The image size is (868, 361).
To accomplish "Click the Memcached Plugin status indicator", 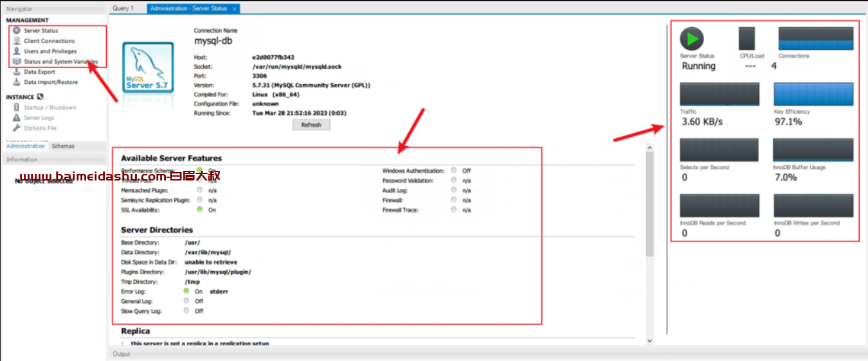I will pyautogui.click(x=200, y=190).
